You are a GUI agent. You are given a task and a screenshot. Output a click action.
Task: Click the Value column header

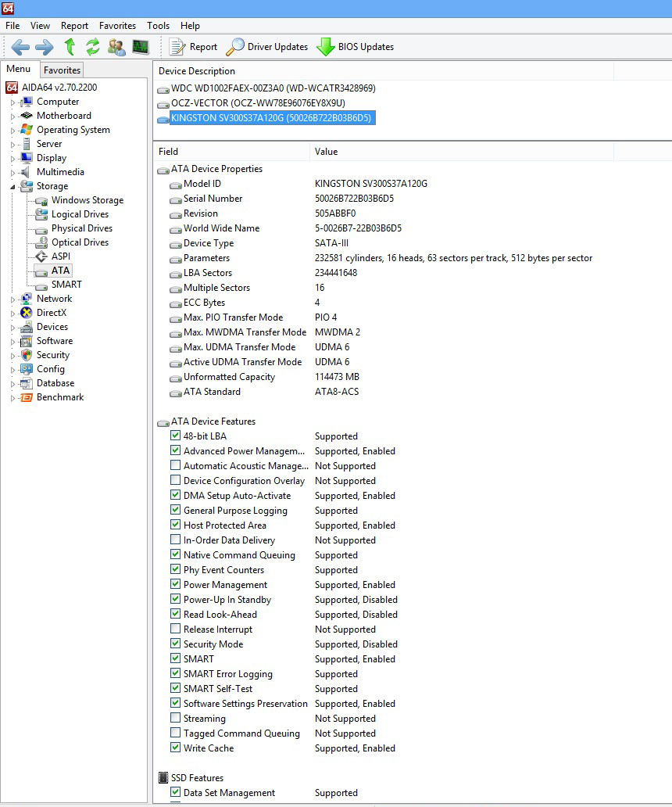click(x=462, y=152)
